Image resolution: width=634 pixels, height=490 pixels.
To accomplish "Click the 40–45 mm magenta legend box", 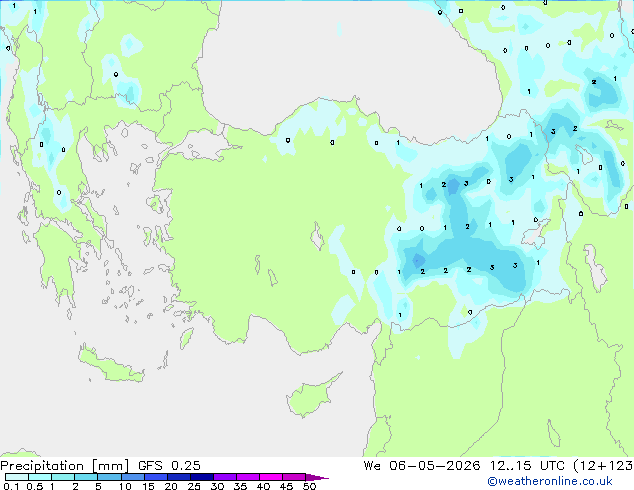I will 271,477.
